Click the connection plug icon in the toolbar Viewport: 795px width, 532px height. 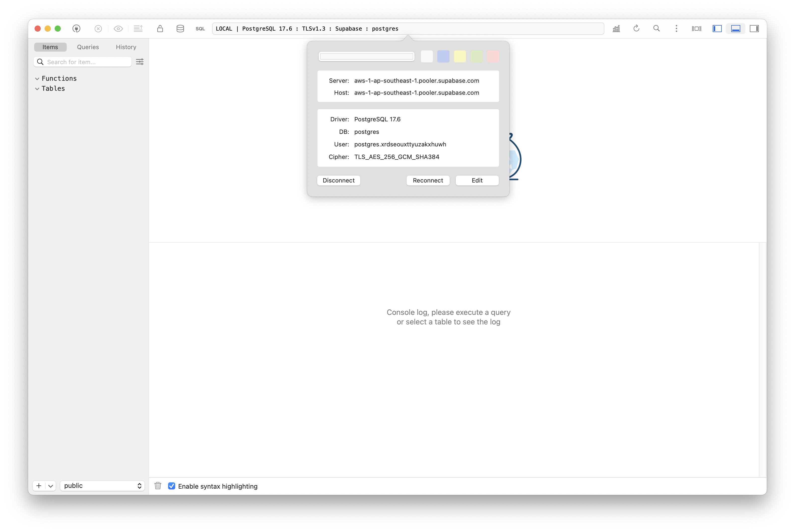pos(76,29)
